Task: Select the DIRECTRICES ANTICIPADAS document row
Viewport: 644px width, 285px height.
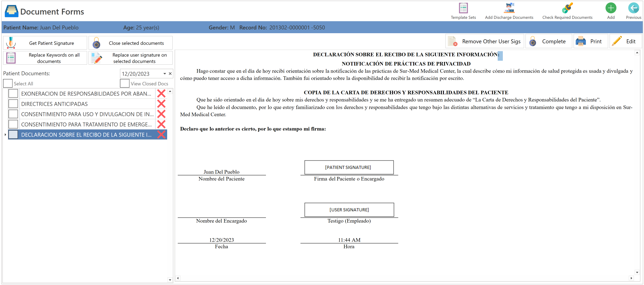Action: (88, 104)
